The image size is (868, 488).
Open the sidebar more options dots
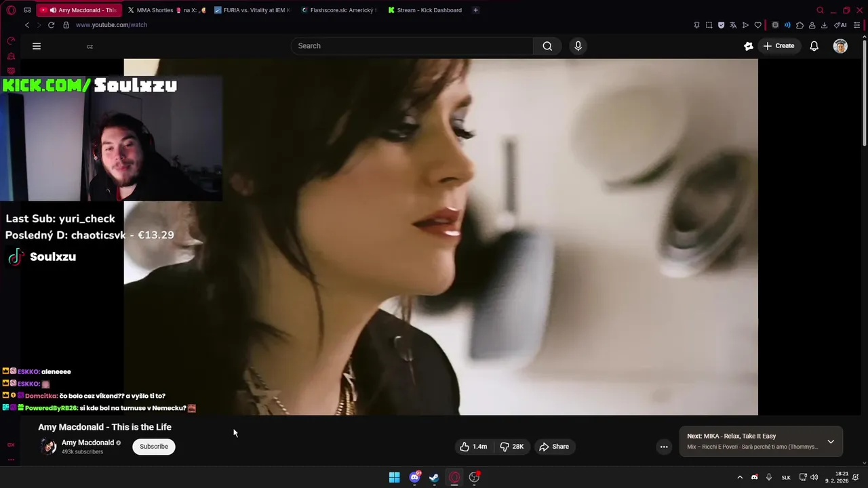(11, 460)
